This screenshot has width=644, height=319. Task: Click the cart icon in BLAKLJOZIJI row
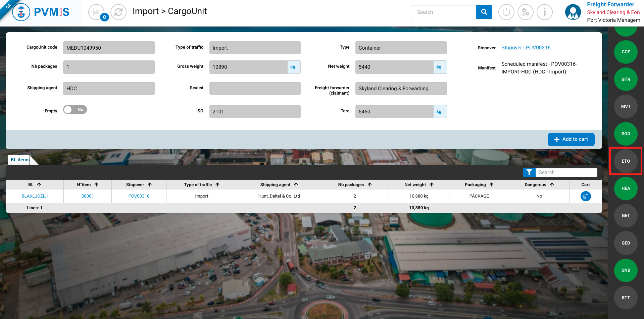[x=585, y=196]
